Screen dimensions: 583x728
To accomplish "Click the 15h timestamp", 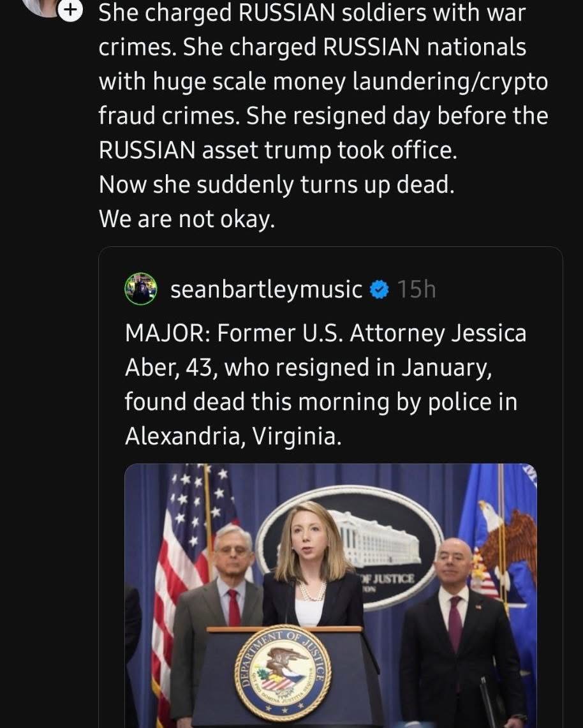I will coord(416,290).
